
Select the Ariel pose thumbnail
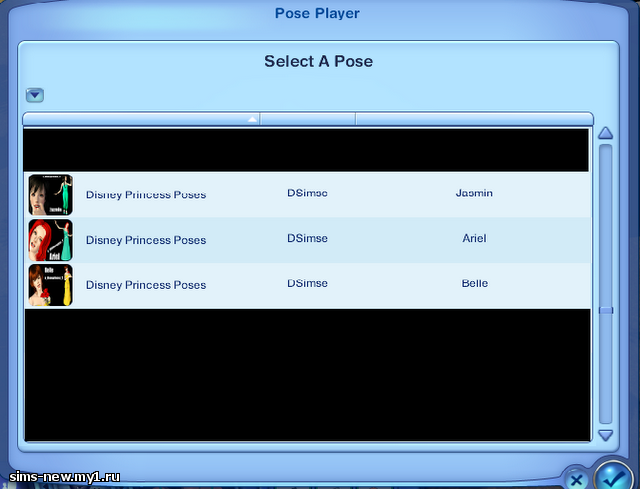coord(51,240)
